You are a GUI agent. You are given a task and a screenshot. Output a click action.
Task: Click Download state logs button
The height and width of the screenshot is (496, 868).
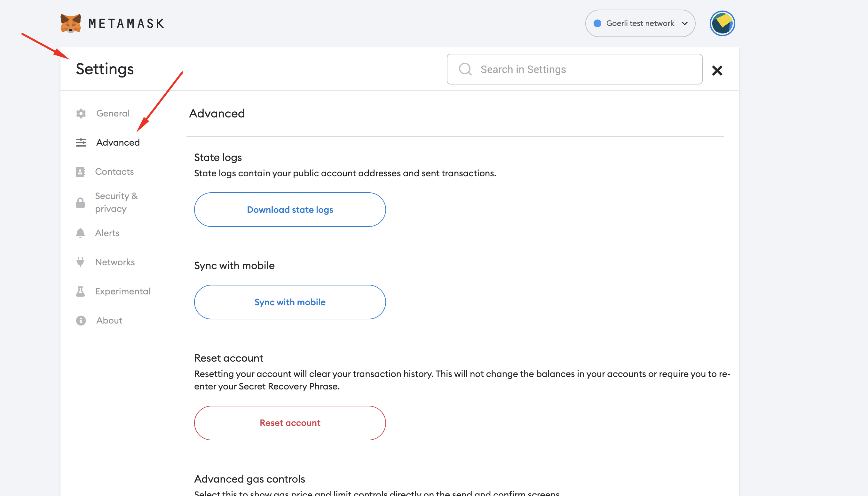[290, 210]
